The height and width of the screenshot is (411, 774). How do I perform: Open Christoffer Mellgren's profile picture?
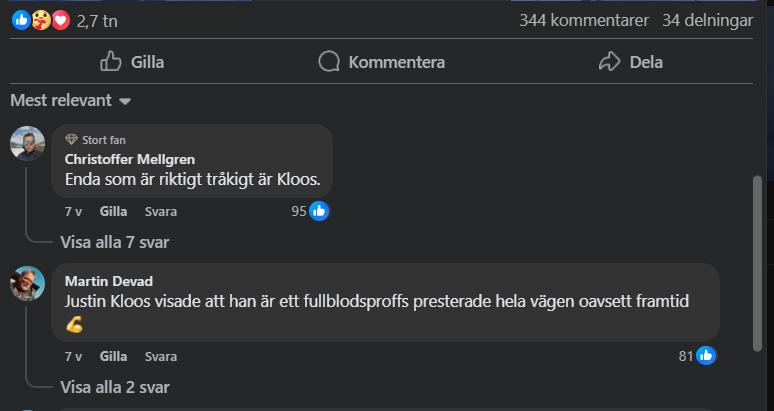tap(28, 144)
